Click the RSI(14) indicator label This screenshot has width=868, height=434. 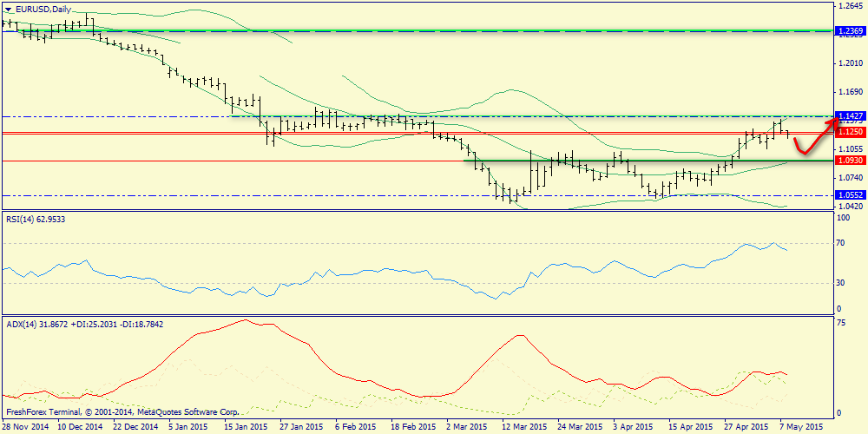click(x=35, y=220)
